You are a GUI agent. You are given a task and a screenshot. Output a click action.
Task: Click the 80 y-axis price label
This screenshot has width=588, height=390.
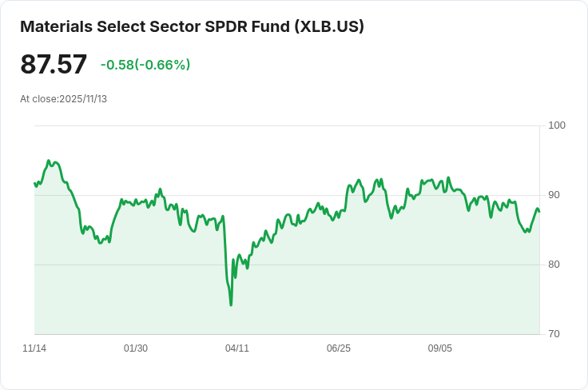click(554, 265)
